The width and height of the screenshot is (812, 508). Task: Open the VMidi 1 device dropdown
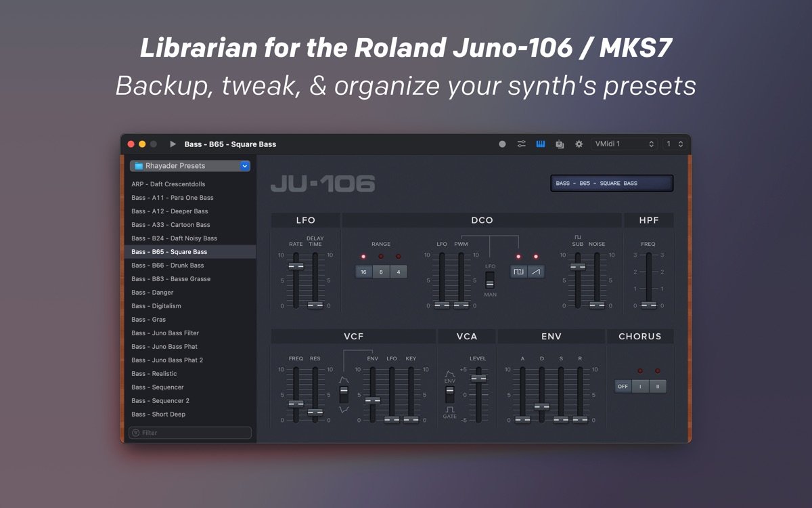pos(624,144)
